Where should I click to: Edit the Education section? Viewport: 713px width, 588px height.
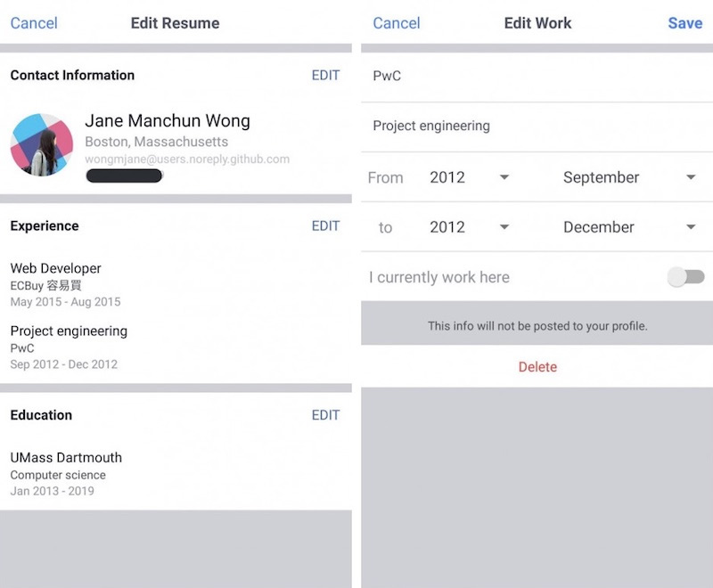pyautogui.click(x=325, y=415)
